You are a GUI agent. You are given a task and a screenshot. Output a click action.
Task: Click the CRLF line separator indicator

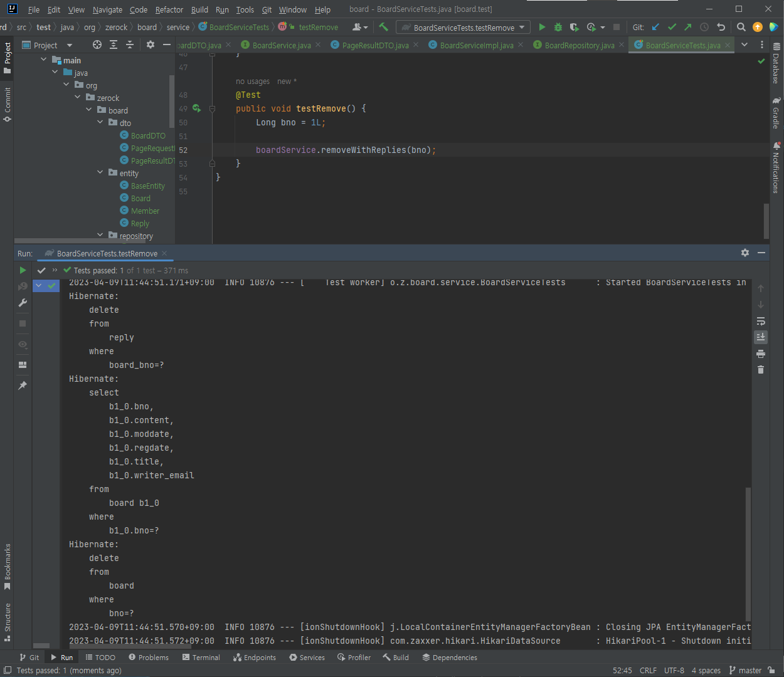click(x=648, y=670)
